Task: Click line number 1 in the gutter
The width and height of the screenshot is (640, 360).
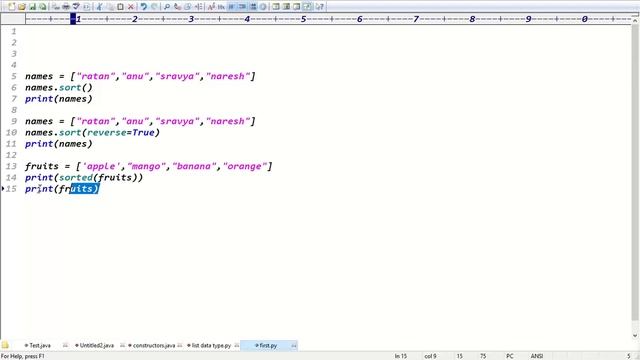Action: click(14, 31)
